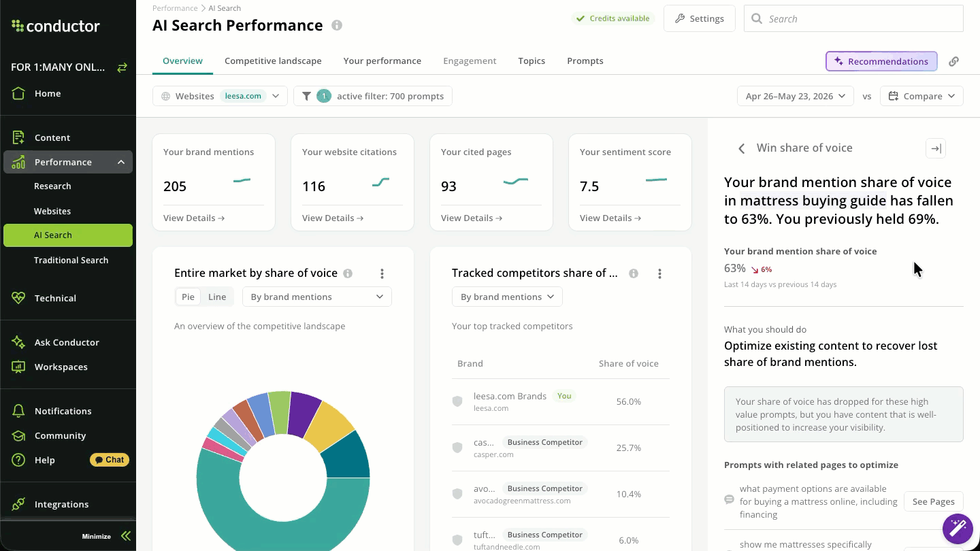Click the Recommendations button
Viewport: 980px width, 551px height.
(x=881, y=61)
